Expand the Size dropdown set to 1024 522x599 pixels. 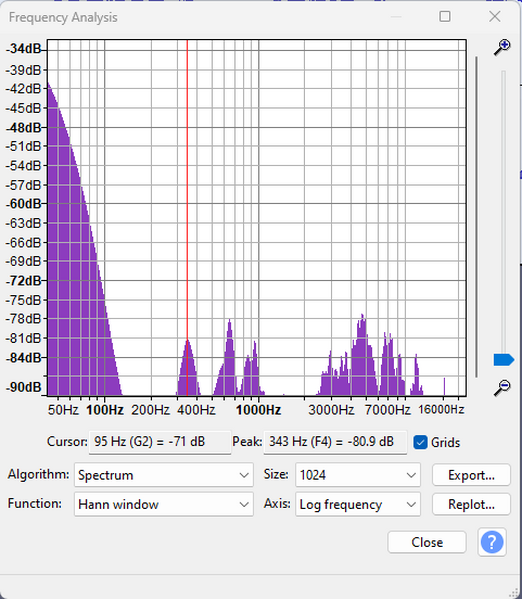click(x=358, y=475)
